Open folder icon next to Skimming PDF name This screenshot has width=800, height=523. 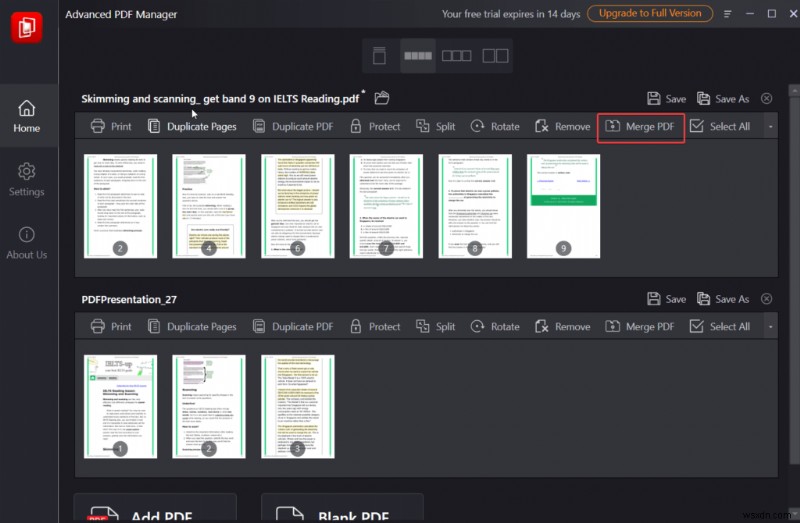382,97
